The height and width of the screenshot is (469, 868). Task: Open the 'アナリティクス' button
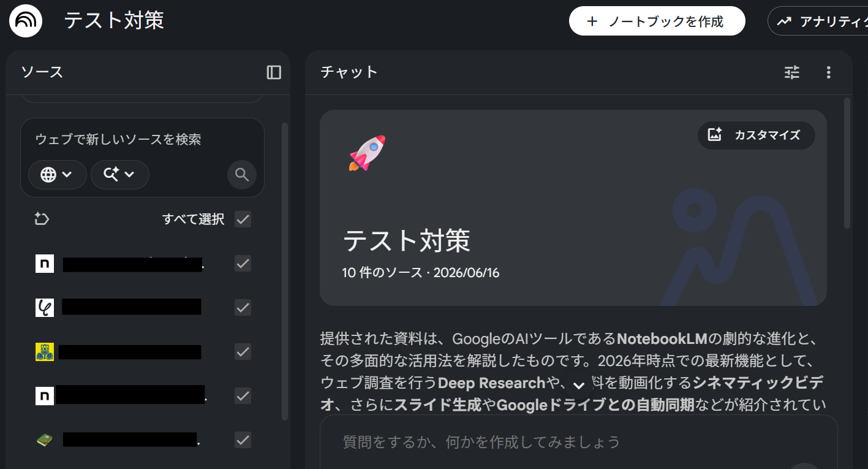point(818,21)
